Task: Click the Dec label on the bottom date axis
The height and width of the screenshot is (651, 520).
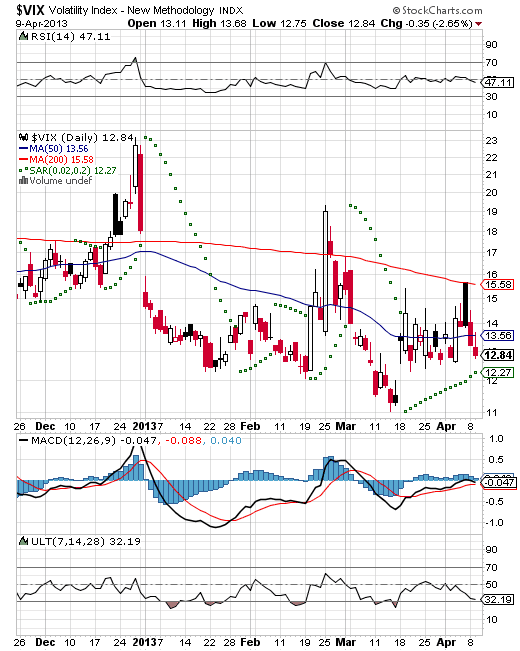Action: [x=45, y=642]
